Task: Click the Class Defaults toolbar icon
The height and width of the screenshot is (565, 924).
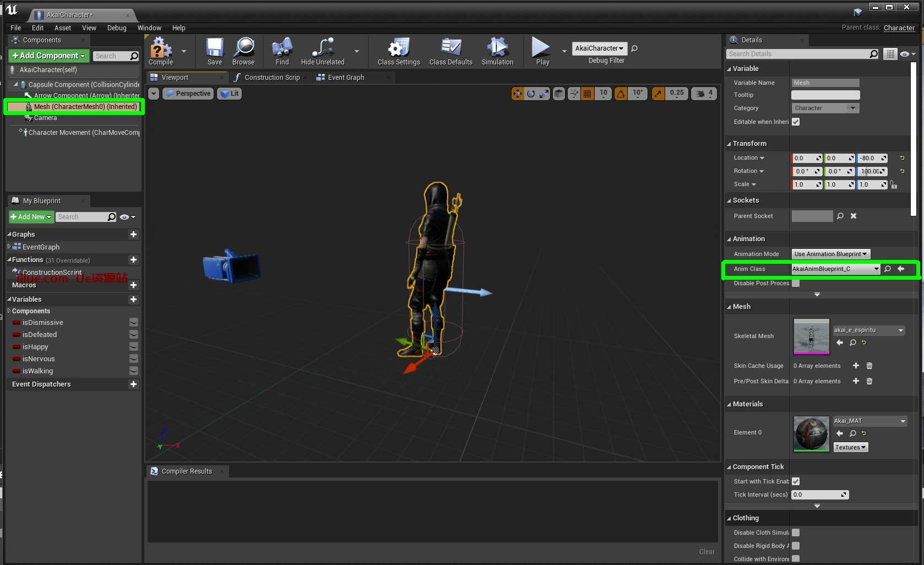Action: [x=450, y=48]
